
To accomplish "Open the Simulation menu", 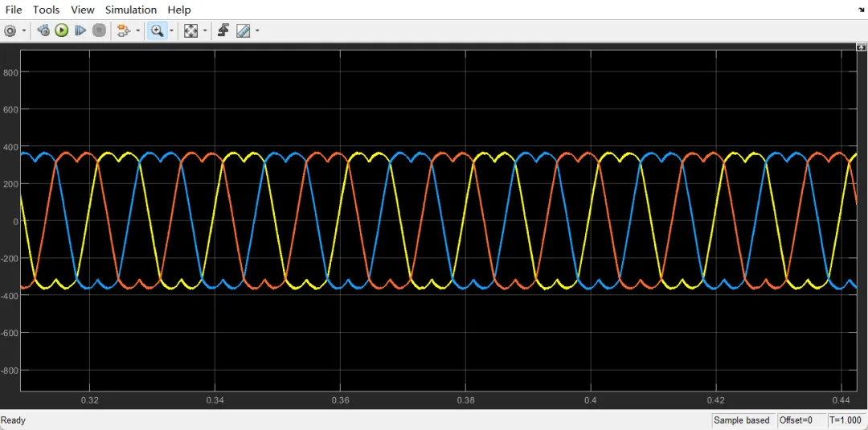I will coord(131,10).
